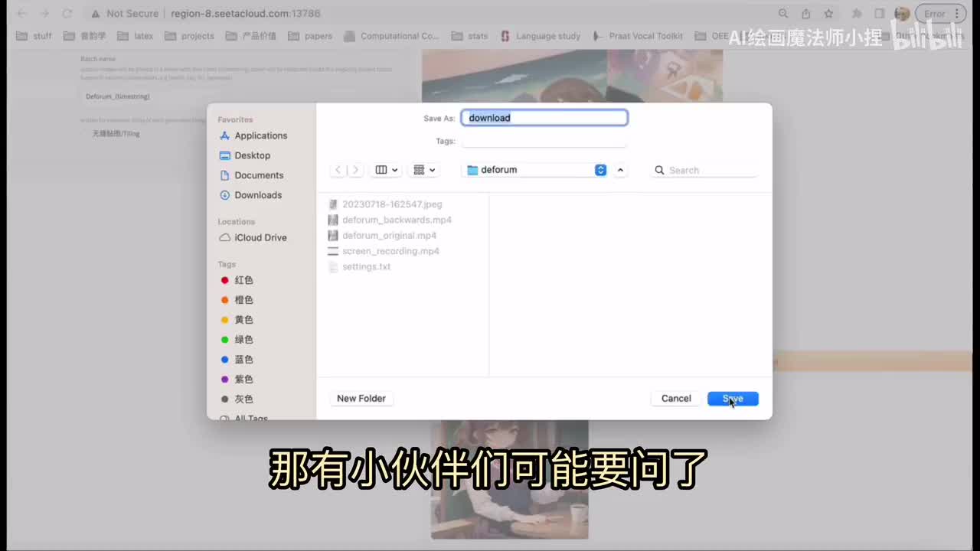Click the browser reload icon
The height and width of the screenshot is (551, 980).
[67, 14]
